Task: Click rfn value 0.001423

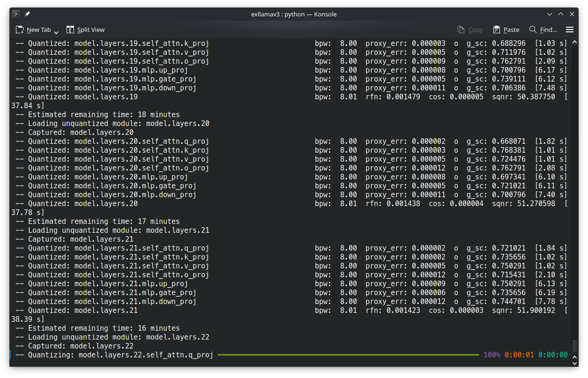Action: point(403,311)
